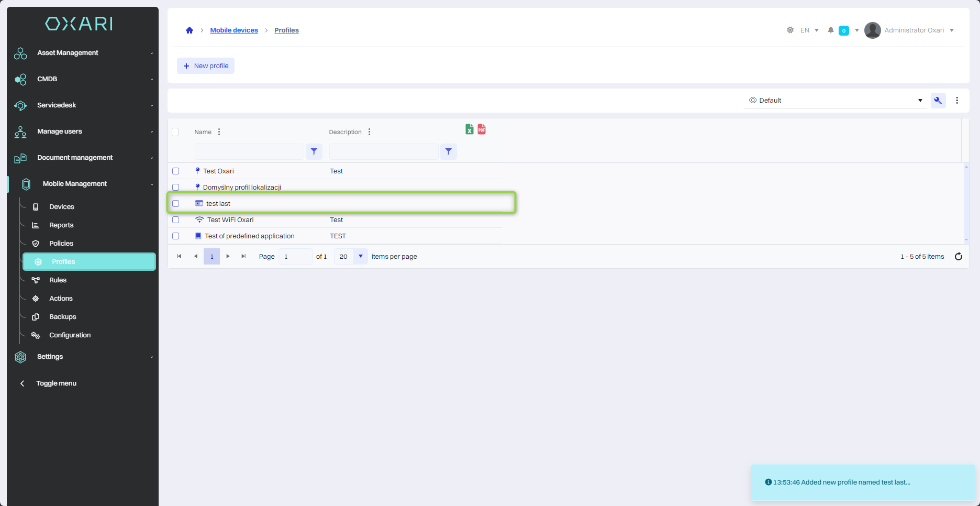Toggle the select-all header checkbox

pyautogui.click(x=175, y=132)
